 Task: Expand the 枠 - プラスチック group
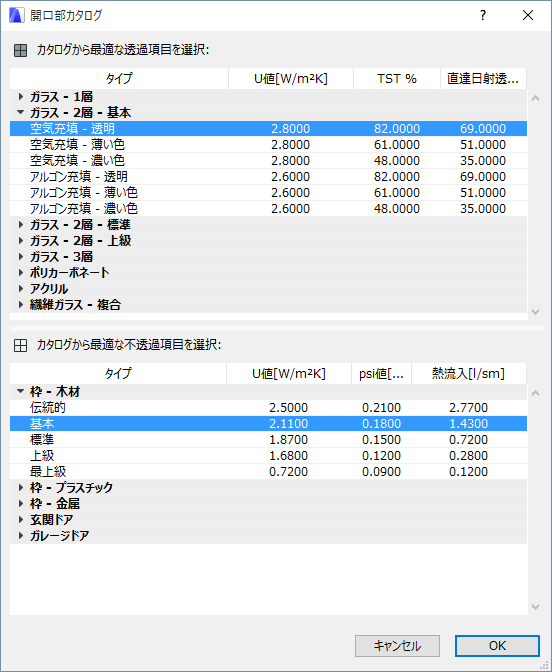tap(21, 487)
